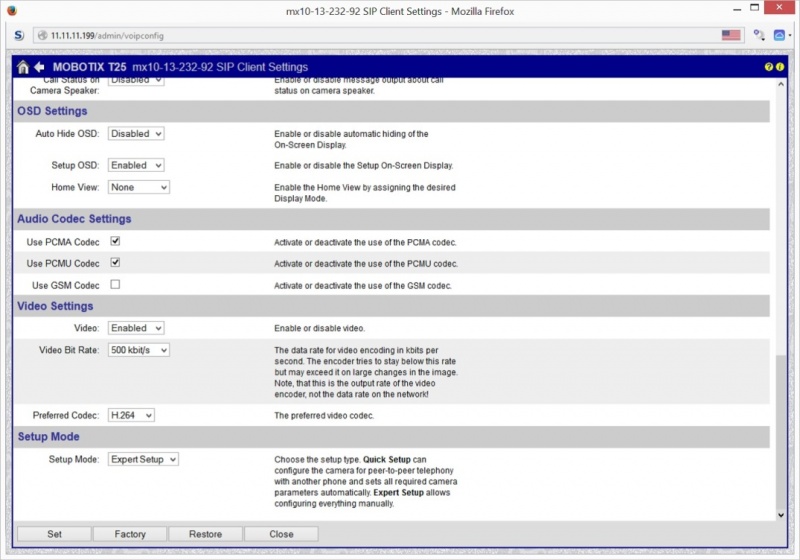Click the back arrow in MOBOTIX header

tap(39, 67)
